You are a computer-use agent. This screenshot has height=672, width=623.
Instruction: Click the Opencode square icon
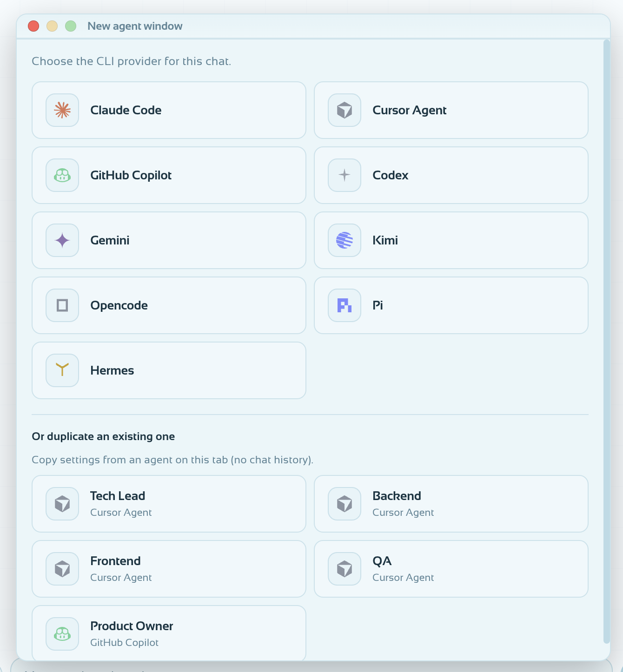pos(62,305)
